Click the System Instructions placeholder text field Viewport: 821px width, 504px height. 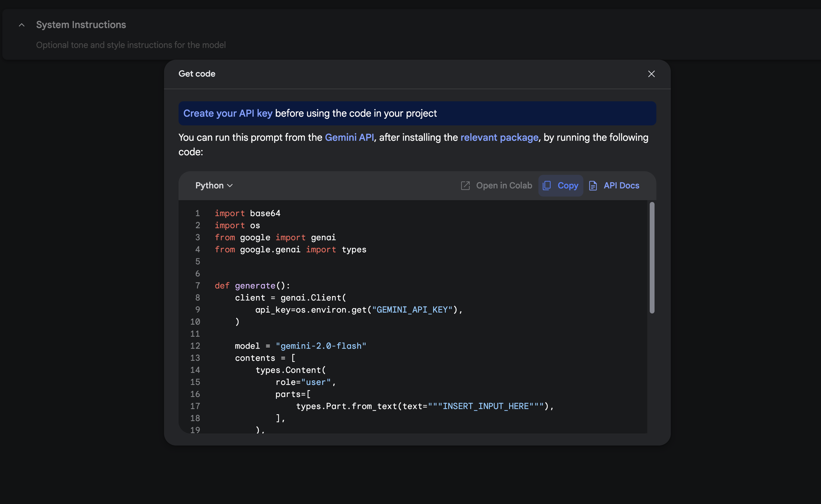(x=131, y=45)
